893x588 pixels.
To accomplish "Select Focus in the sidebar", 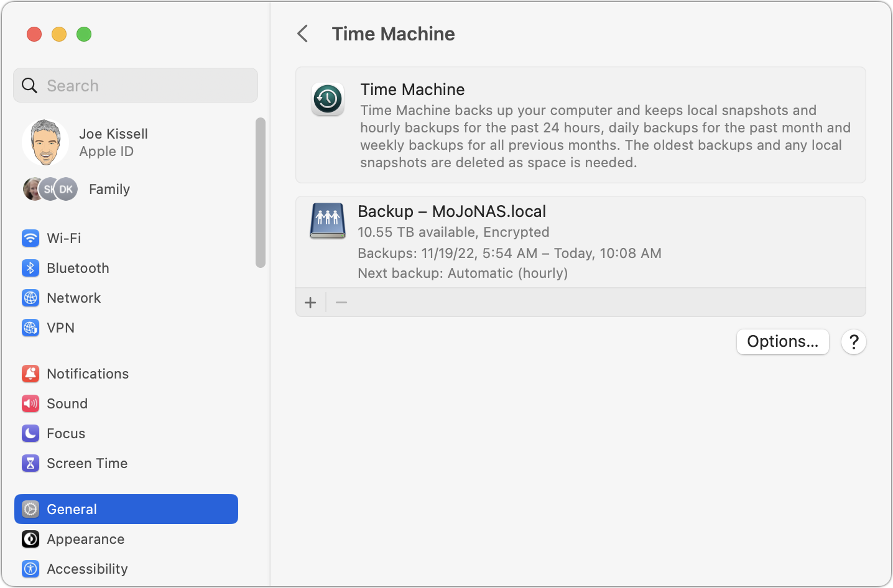I will pyautogui.click(x=126, y=433).
